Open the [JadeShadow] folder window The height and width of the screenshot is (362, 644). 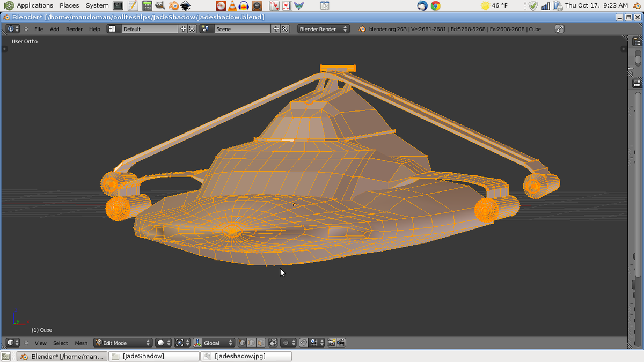(153, 356)
